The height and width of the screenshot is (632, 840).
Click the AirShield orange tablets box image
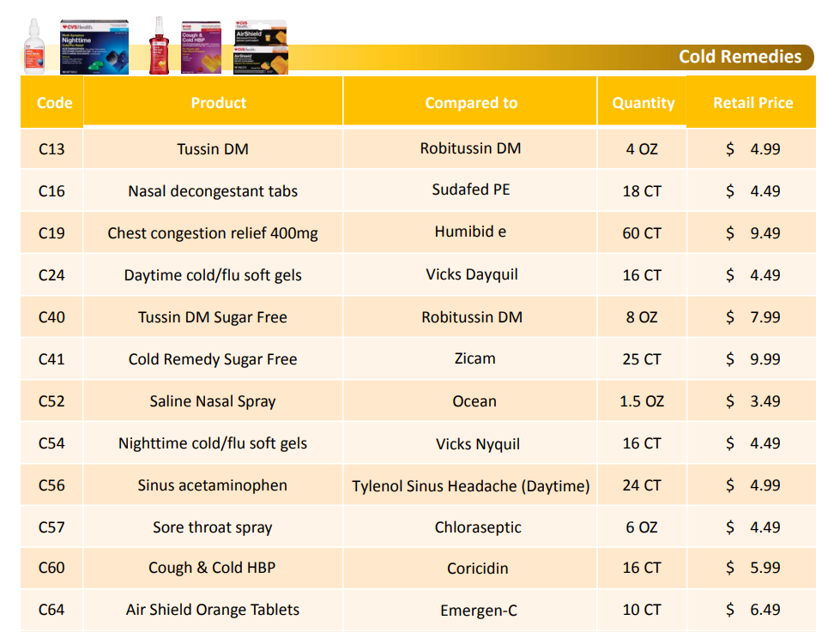(261, 47)
